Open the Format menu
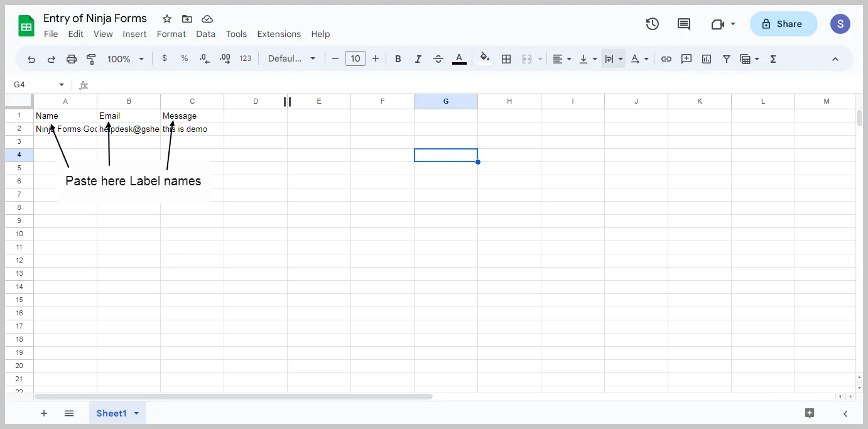868x429 pixels. tap(171, 34)
